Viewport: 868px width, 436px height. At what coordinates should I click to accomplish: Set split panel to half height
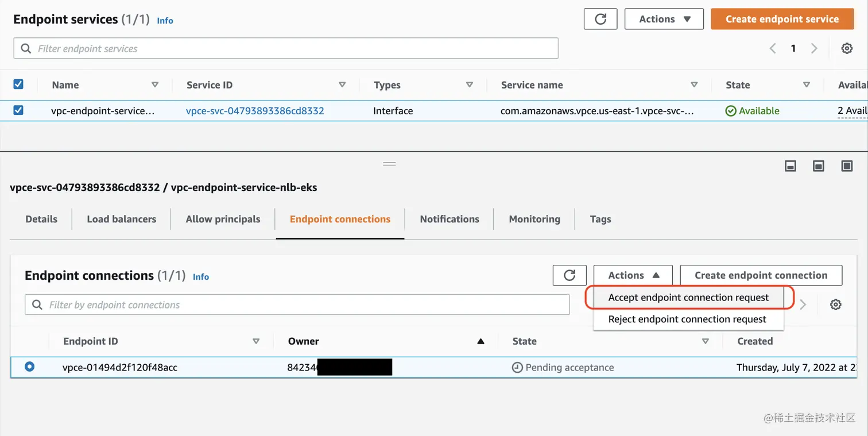[819, 166]
